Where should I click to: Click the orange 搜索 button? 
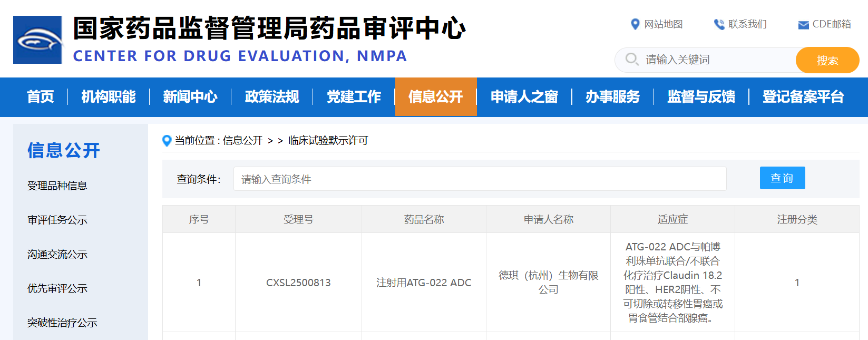tap(827, 60)
